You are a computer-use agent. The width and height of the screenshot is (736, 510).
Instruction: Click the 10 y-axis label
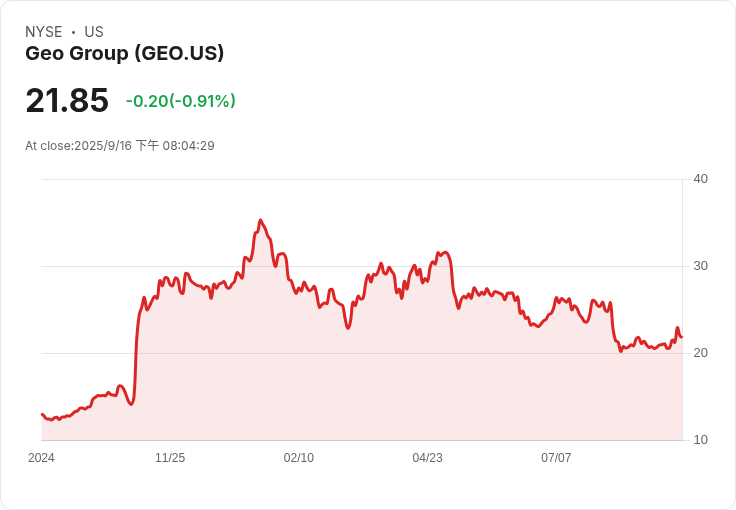click(x=700, y=440)
